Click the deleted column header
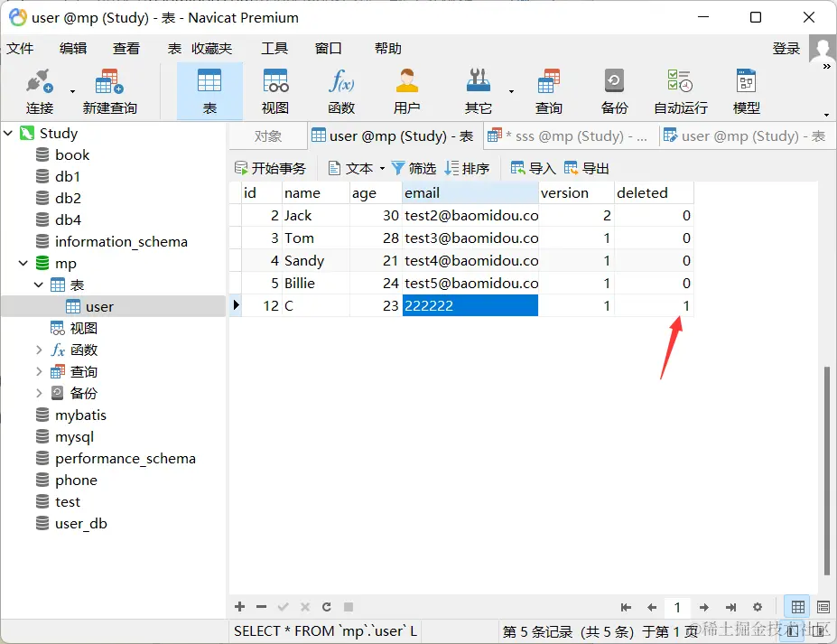 tap(654, 192)
